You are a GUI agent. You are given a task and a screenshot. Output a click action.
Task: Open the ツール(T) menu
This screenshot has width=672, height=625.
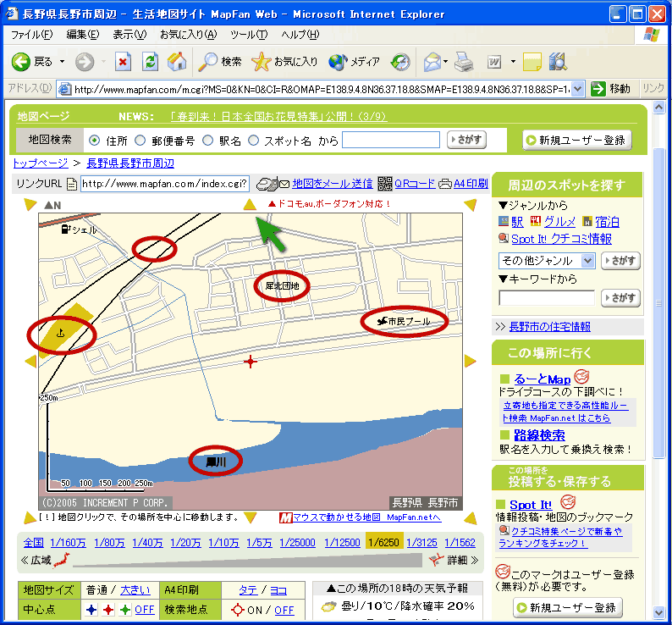pos(249,35)
